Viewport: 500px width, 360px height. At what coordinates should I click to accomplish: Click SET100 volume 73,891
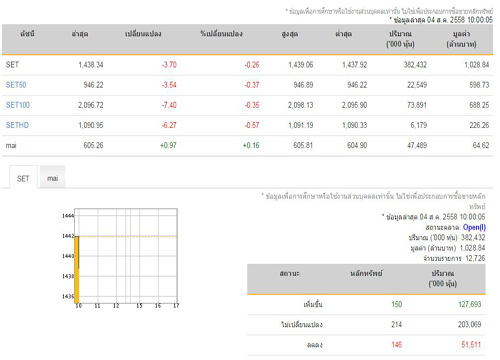[417, 105]
